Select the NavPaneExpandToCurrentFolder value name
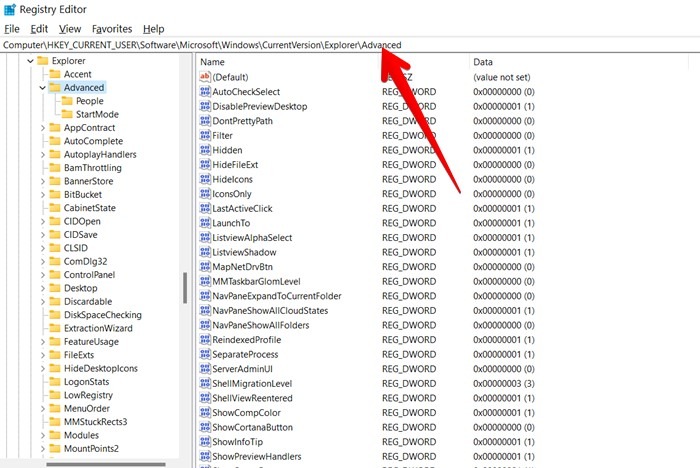700x468 pixels. coord(277,296)
